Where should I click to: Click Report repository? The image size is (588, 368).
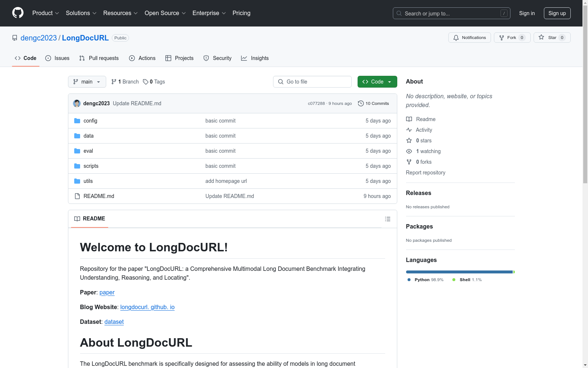coord(426,173)
